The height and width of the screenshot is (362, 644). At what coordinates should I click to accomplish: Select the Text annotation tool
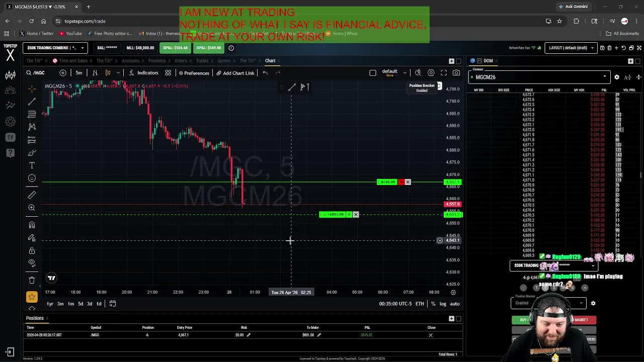pos(32,165)
